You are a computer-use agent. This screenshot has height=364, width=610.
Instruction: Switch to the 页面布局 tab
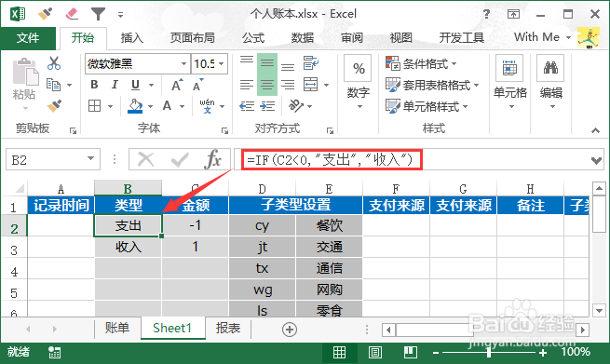(x=192, y=38)
